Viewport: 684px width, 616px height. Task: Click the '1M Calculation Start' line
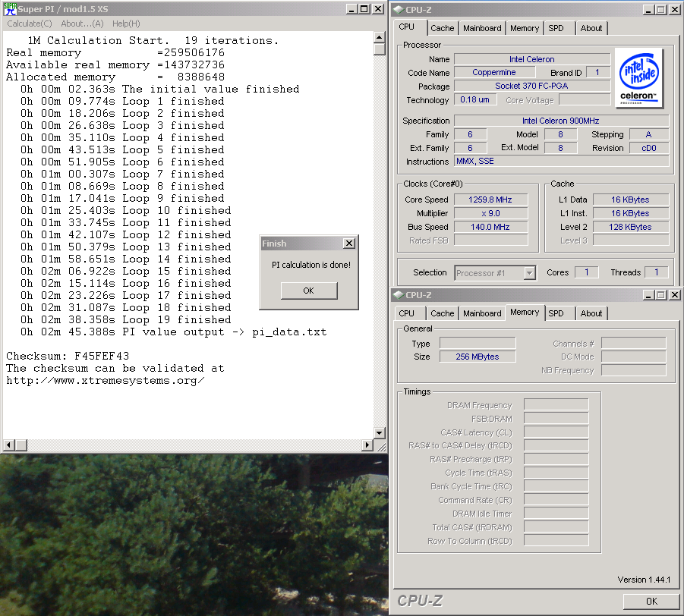coord(153,40)
